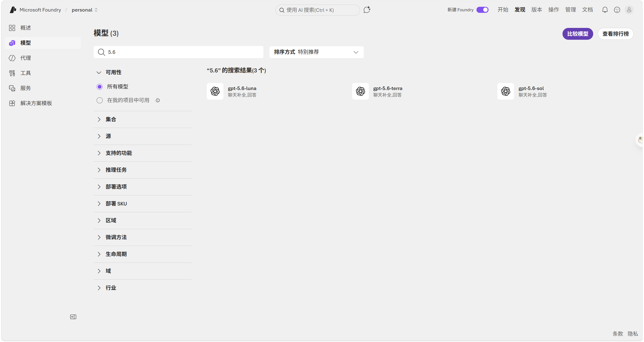Click the “5.6” 的搜索结果(3 个) heading
644x342 pixels.
click(236, 70)
